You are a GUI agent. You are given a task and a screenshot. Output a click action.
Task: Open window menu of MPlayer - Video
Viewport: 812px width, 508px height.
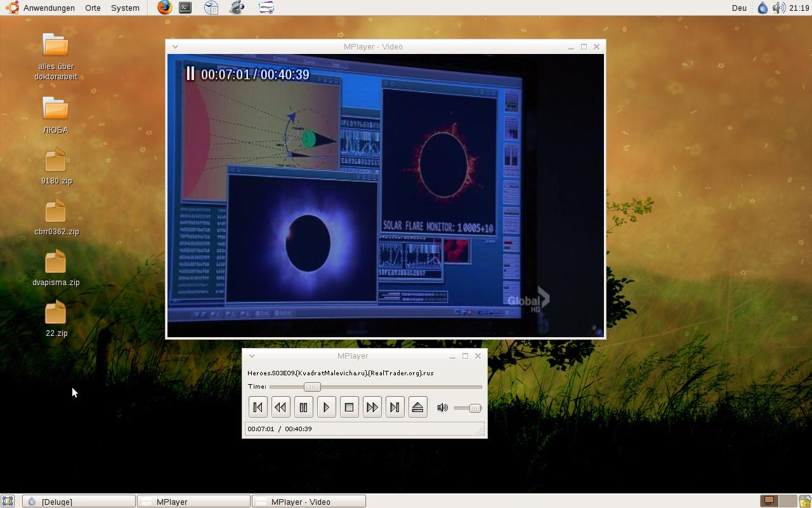[175, 46]
